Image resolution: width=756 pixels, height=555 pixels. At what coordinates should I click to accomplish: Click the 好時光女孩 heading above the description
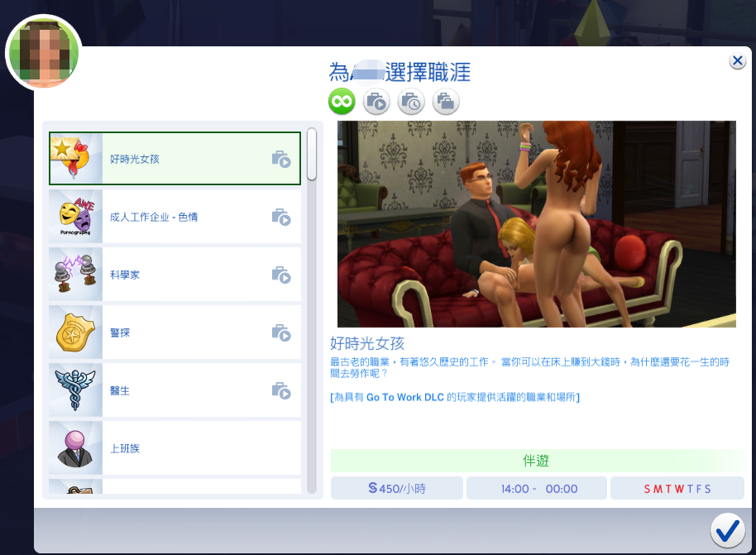[x=367, y=343]
